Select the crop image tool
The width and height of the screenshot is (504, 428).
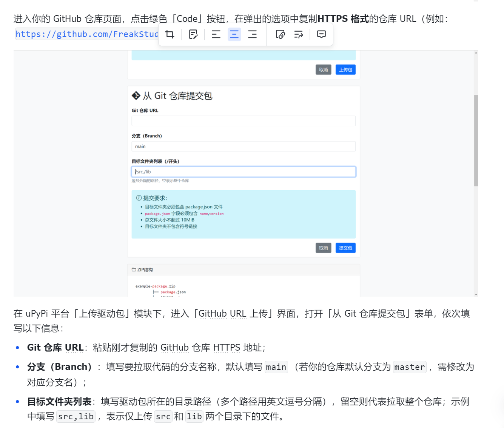click(170, 35)
